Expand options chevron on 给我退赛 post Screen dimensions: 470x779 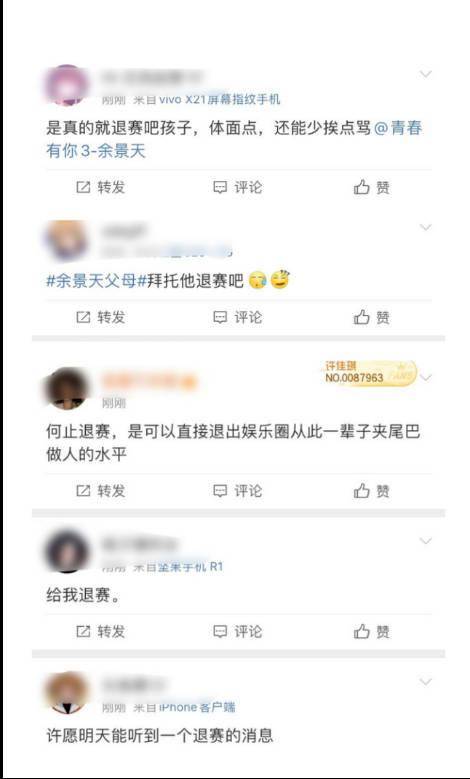[x=425, y=541]
